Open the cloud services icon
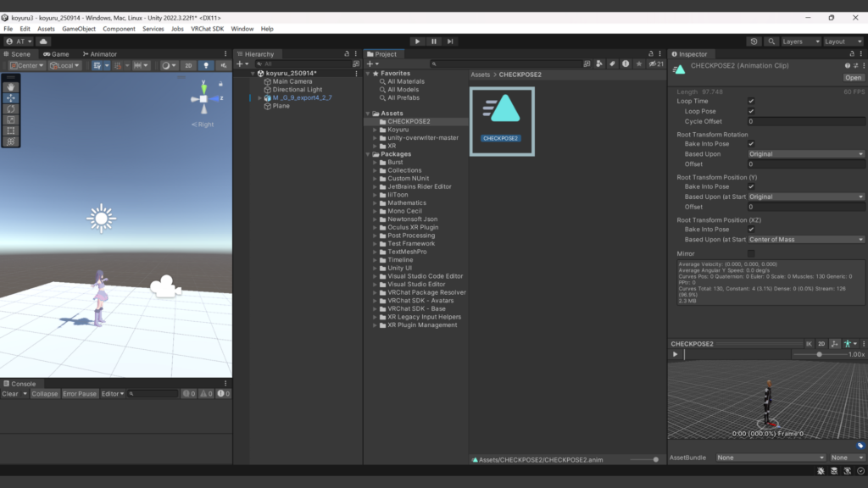This screenshot has width=868, height=488. click(x=43, y=42)
